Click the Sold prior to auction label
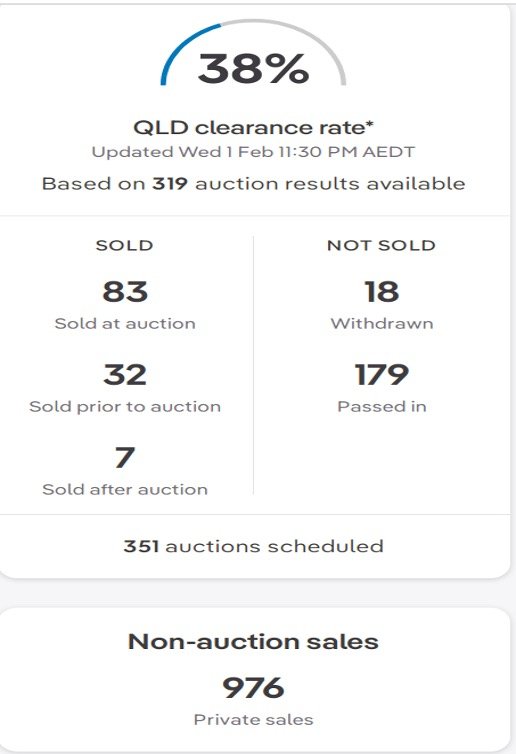This screenshot has width=516, height=754. (x=125, y=407)
